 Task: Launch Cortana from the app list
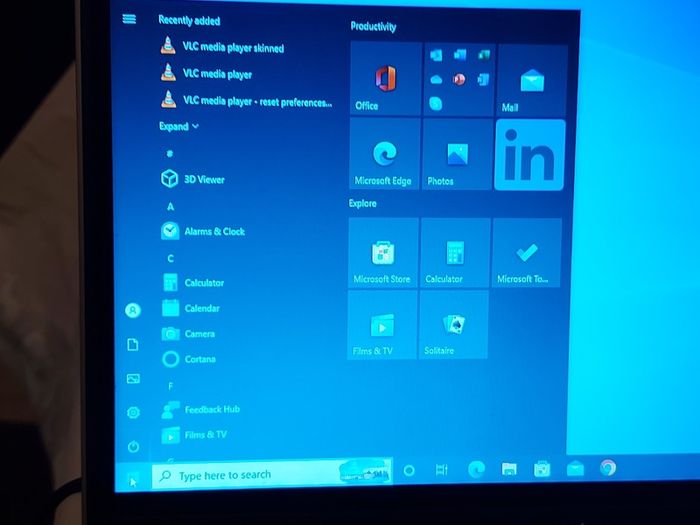189,359
